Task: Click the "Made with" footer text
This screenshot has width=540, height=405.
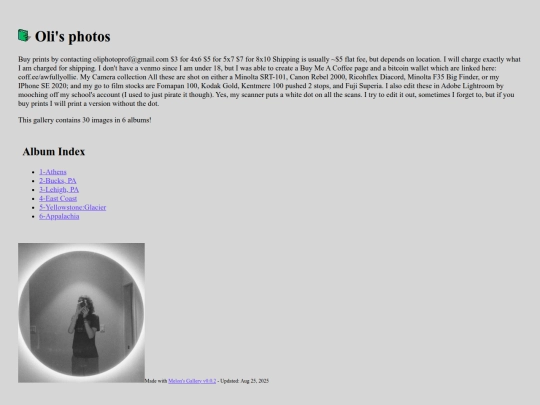Action: pos(156,381)
